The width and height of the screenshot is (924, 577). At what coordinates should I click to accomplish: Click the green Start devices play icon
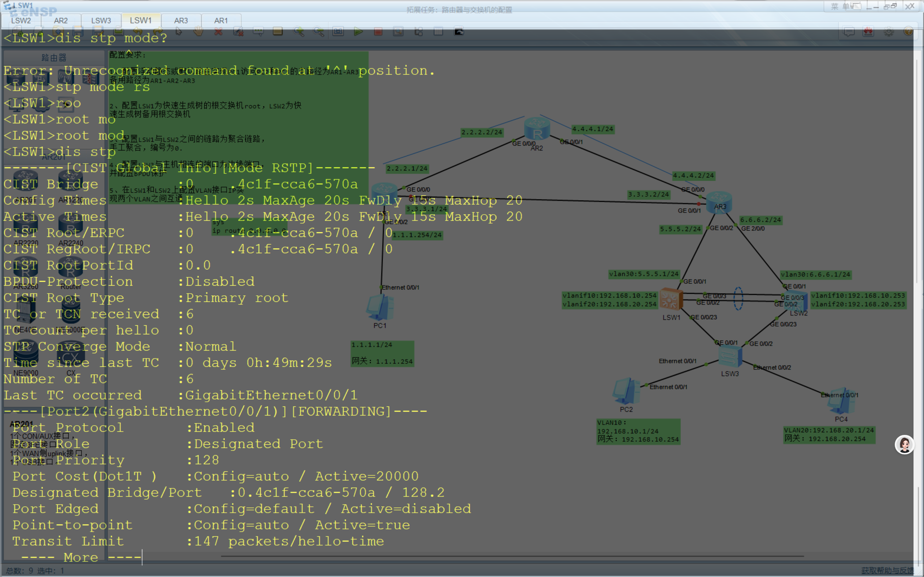[x=358, y=32]
